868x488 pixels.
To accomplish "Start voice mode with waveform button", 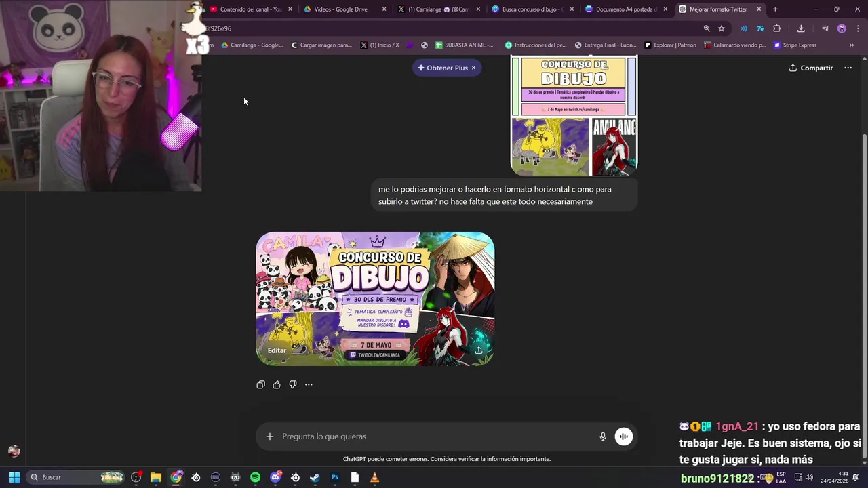I will pos(624,436).
